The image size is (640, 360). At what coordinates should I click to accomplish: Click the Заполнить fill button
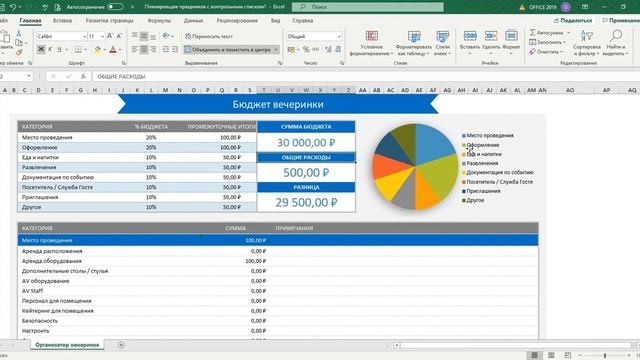click(x=547, y=42)
